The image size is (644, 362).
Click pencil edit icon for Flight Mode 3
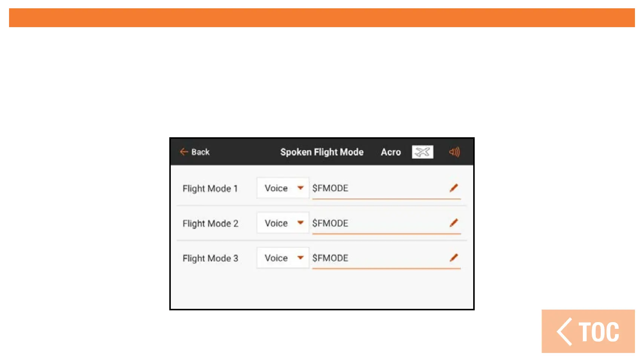[x=454, y=258]
